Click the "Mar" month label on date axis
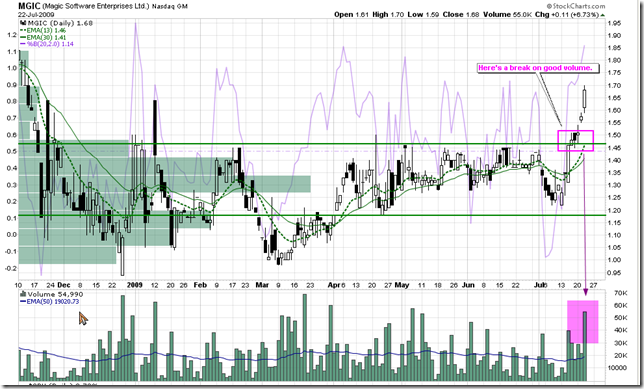The height and width of the screenshot is (389, 644). click(x=262, y=285)
